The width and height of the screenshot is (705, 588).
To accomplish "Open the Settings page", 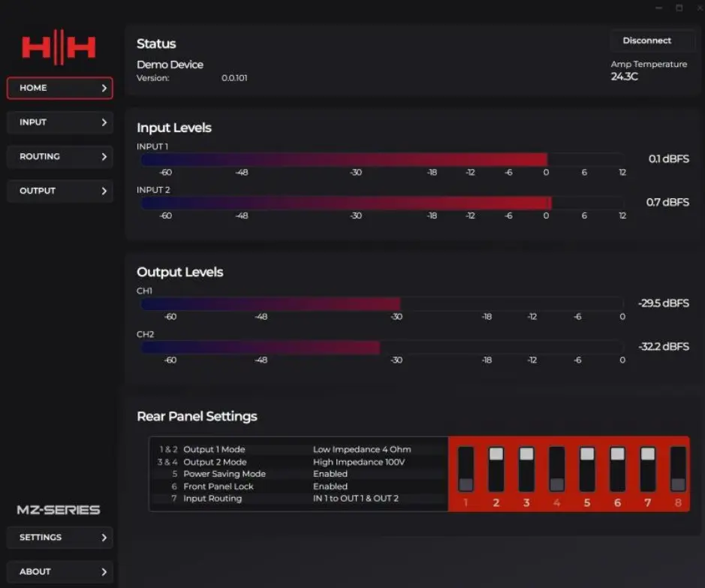I will [x=59, y=538].
